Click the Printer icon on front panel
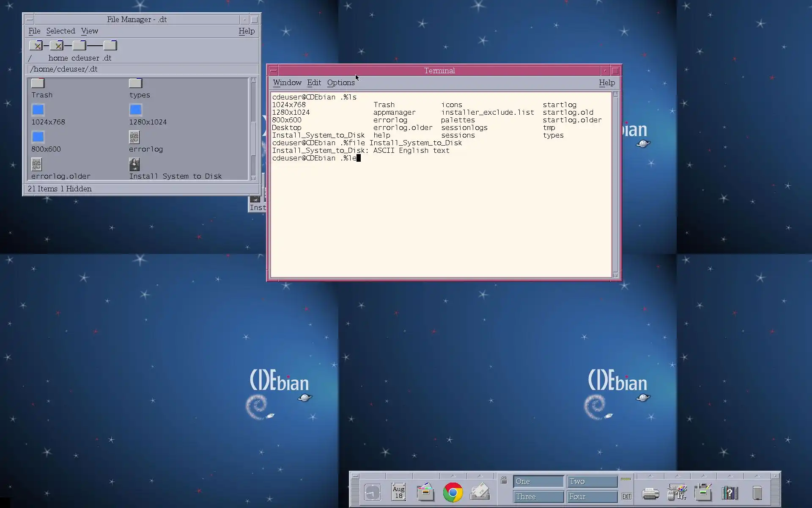Viewport: 812px width, 508px height. click(650, 494)
